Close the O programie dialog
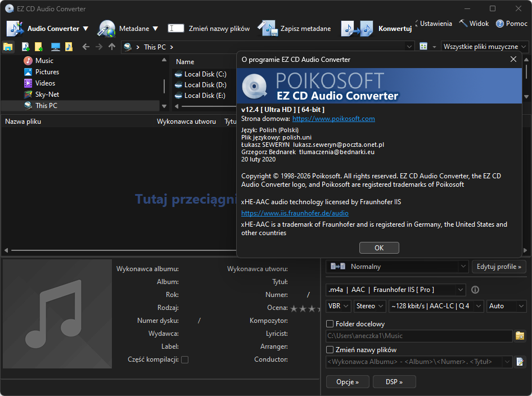This screenshot has height=396, width=532. pos(513,59)
